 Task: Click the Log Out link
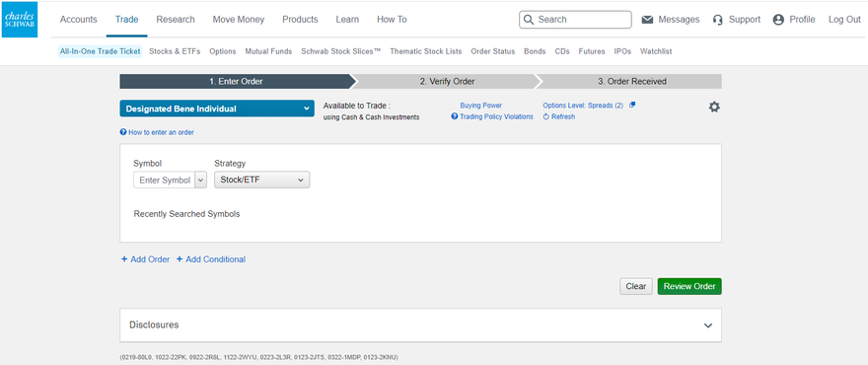click(844, 20)
